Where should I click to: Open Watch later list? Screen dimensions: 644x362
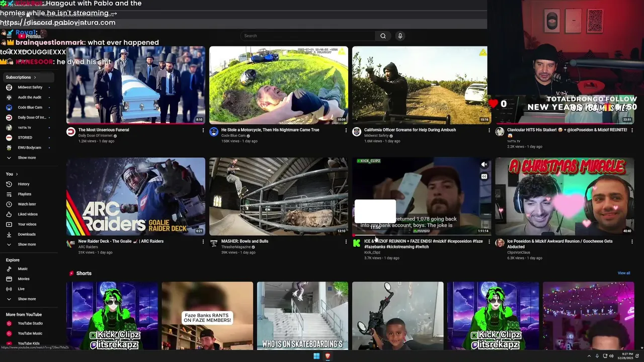pos(27,204)
